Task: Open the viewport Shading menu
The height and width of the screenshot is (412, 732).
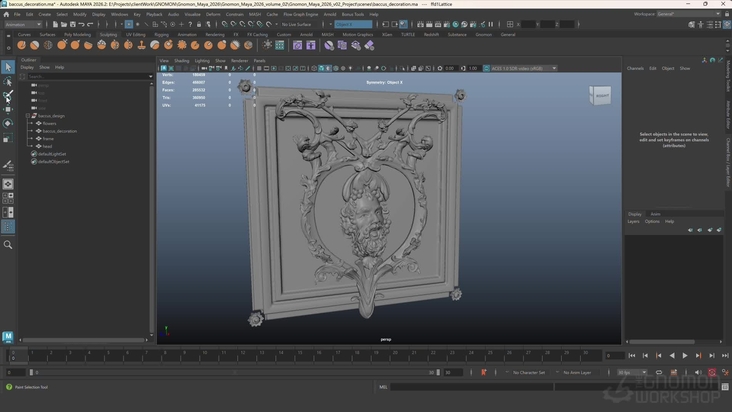Action: [181, 60]
